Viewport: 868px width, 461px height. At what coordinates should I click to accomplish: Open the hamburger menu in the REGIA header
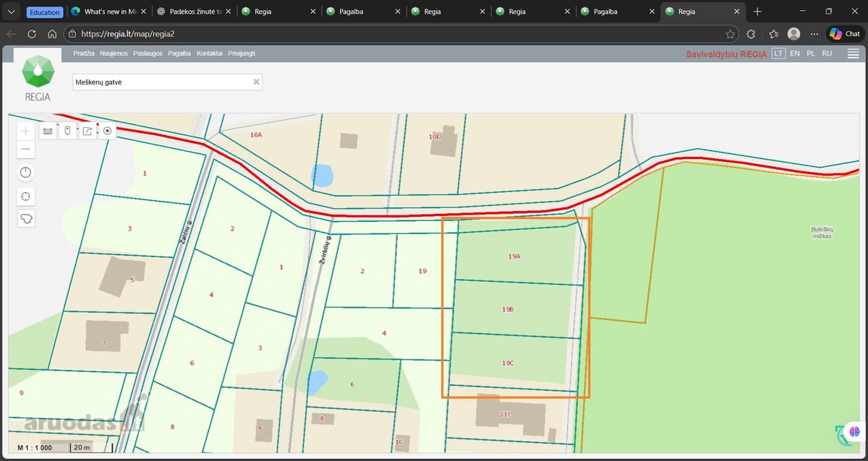[854, 53]
